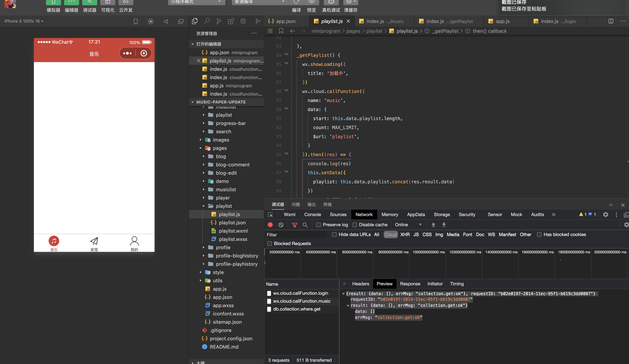Open the Headers tab of request
This screenshot has height=364, width=629.
click(x=360, y=284)
